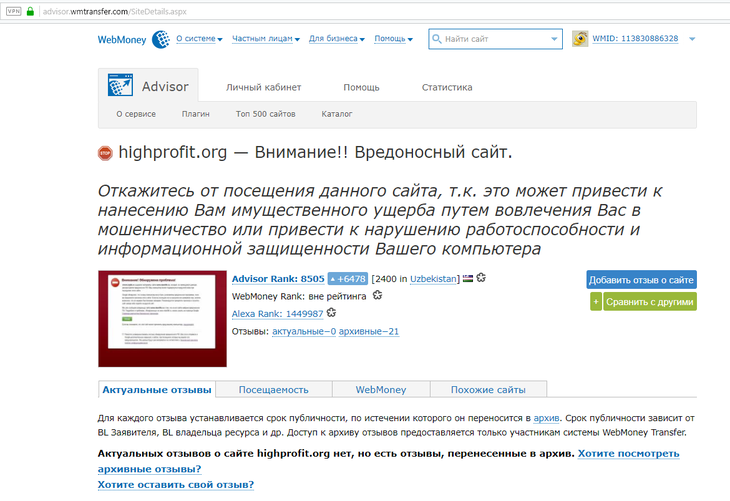Switch to the «Посещаемость» tab
730x501 pixels.
click(274, 390)
